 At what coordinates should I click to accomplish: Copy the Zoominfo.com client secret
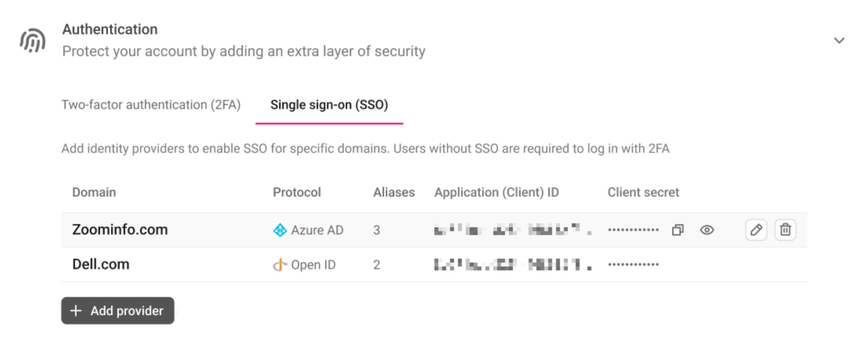coord(678,230)
